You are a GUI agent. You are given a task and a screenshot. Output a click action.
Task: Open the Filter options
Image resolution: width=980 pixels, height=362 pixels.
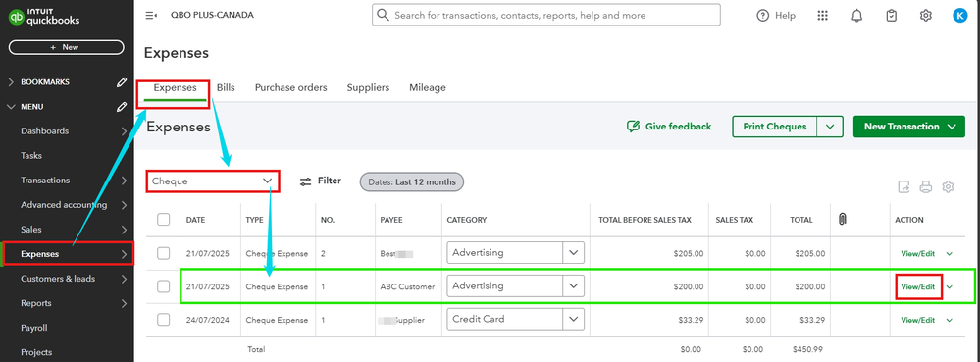[x=320, y=181]
